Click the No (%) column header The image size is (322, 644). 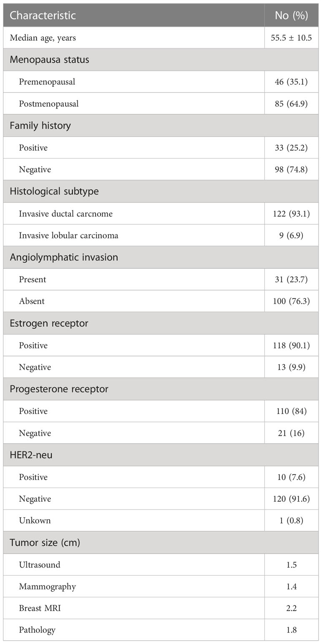(x=291, y=16)
